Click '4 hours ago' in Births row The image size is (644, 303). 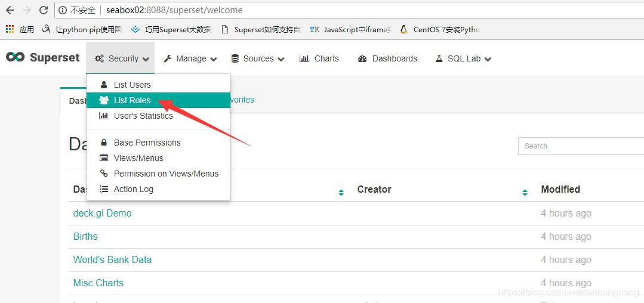[566, 237]
